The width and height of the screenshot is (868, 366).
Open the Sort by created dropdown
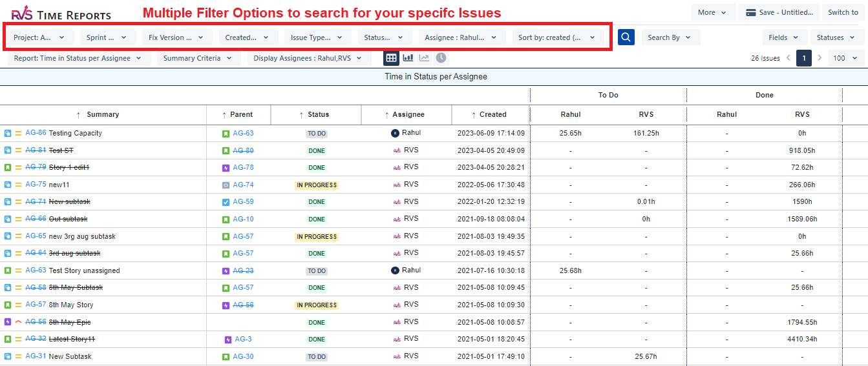556,37
